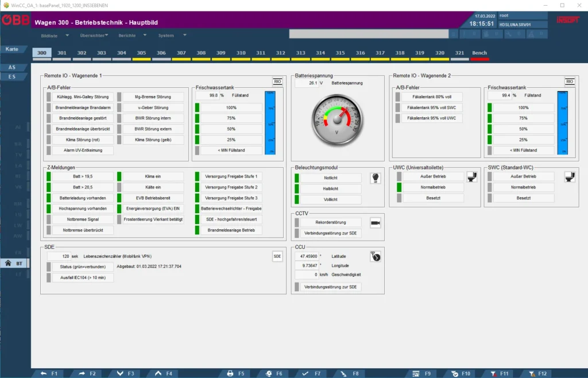Select the ES sidebar button
This screenshot has width=588, height=378.
[x=13, y=76]
